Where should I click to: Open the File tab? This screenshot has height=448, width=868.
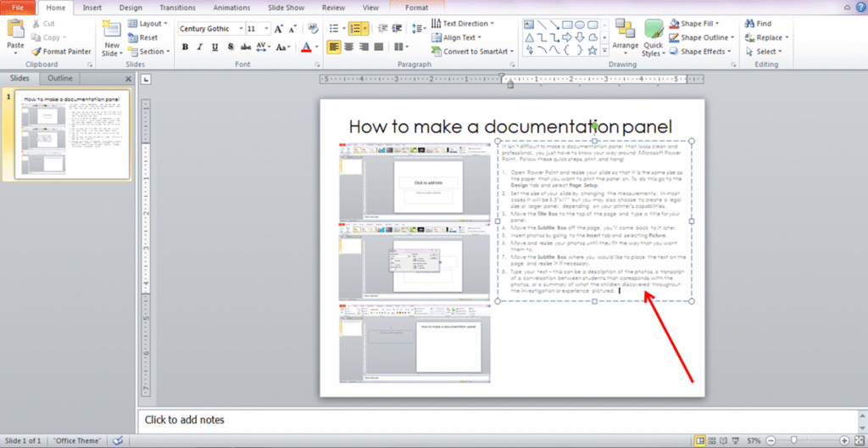click(18, 8)
